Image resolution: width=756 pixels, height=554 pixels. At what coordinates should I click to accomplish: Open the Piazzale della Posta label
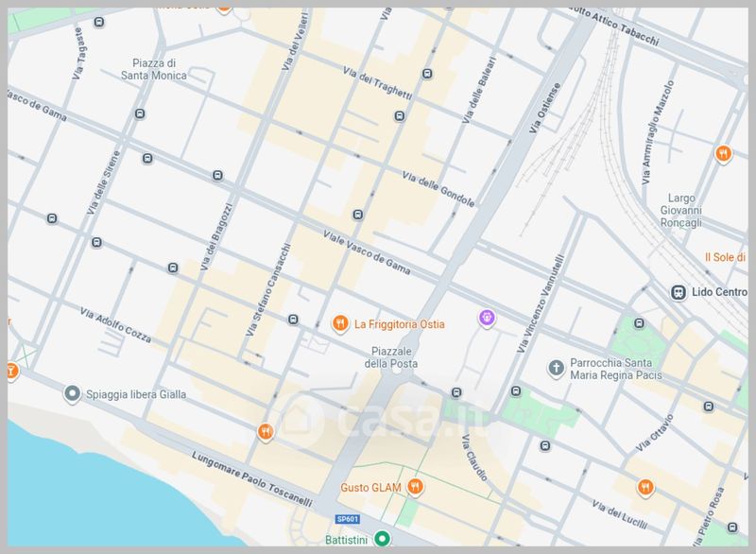(392, 357)
